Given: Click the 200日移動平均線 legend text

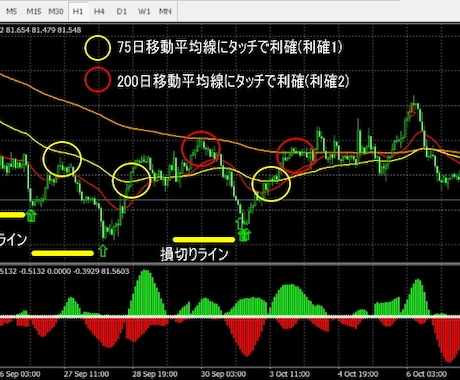Looking at the screenshot, I should [233, 81].
